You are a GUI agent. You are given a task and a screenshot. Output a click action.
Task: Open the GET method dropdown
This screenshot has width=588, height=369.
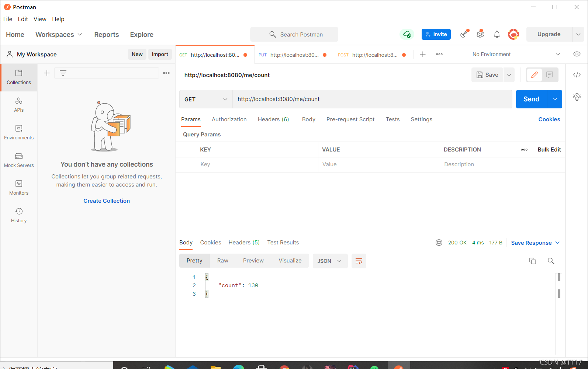pyautogui.click(x=206, y=99)
